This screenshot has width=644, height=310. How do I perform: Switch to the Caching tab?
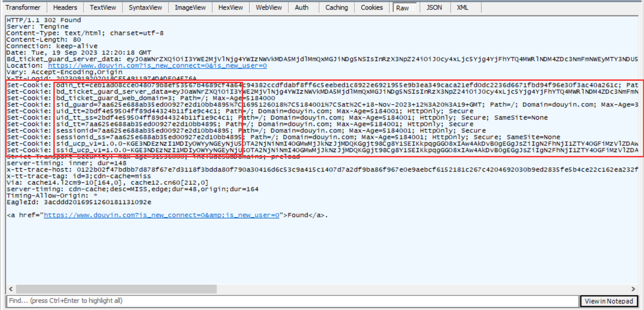[x=337, y=8]
